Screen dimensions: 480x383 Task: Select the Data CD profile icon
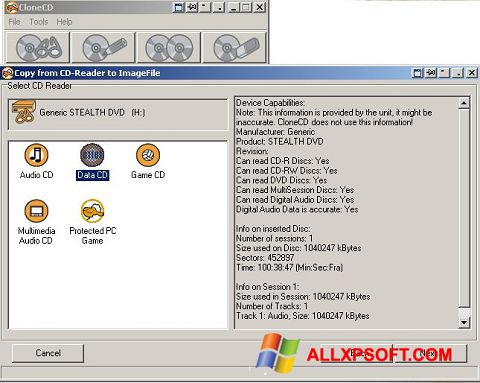pyautogui.click(x=92, y=155)
